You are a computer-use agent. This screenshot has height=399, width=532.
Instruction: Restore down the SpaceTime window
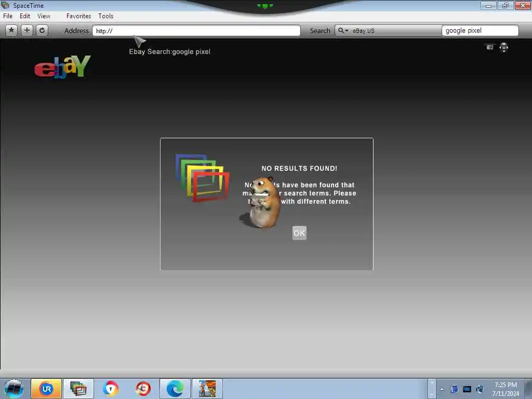coord(506,5)
